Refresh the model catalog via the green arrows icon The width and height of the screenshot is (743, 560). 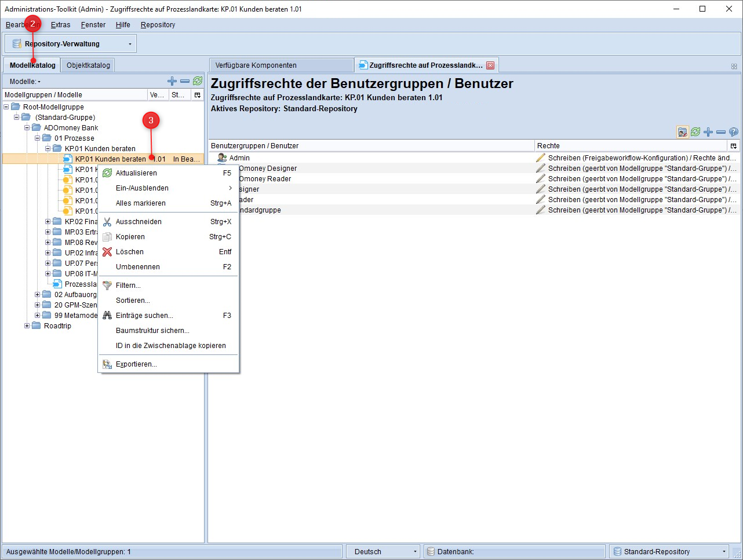click(198, 81)
